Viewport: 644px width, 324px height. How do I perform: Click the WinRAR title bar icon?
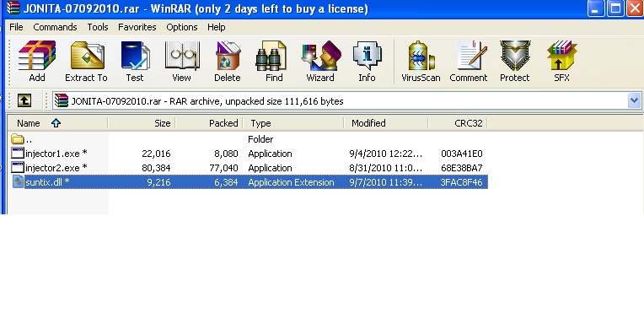point(13,8)
